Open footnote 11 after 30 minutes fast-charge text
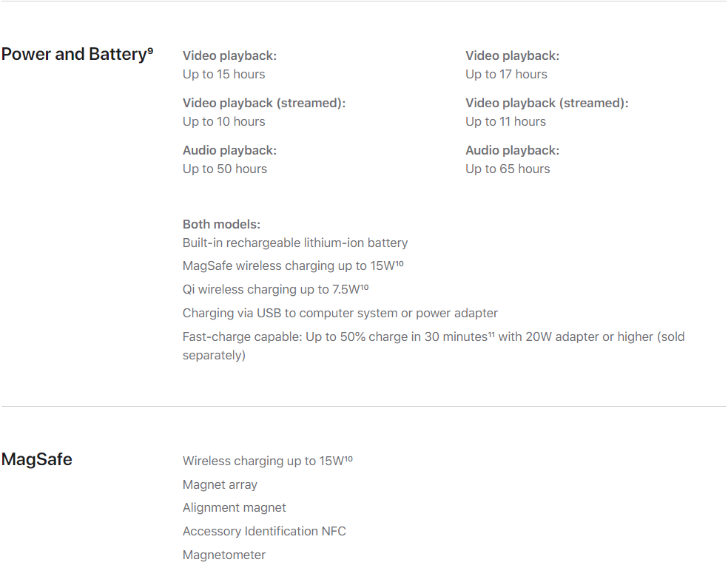 click(491, 334)
